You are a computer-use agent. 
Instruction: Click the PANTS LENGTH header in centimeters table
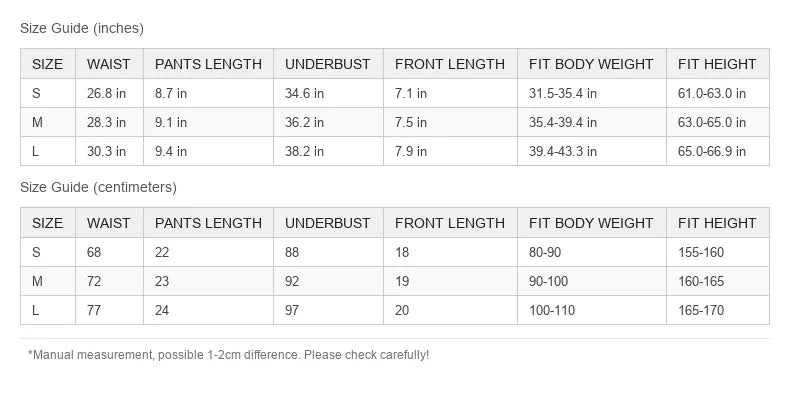pos(208,223)
